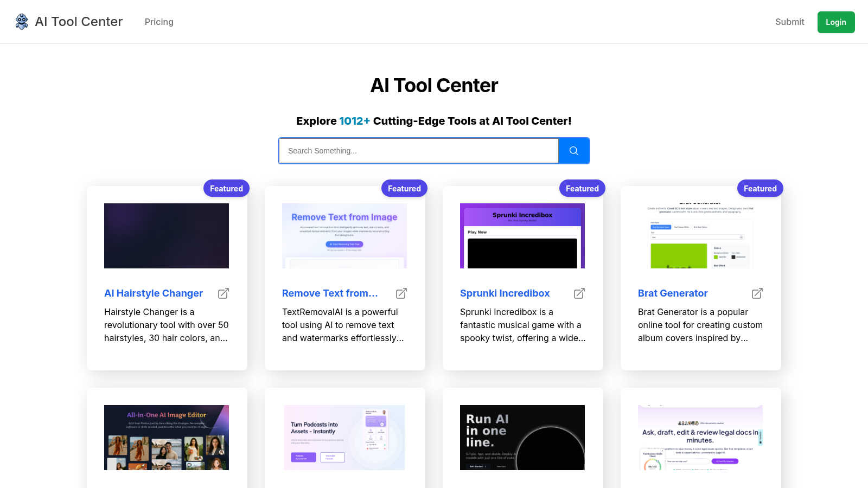Click the 'Hairstyle Changer is a revolutionary' description
Screen dimensions: 868x488
[x=167, y=325]
